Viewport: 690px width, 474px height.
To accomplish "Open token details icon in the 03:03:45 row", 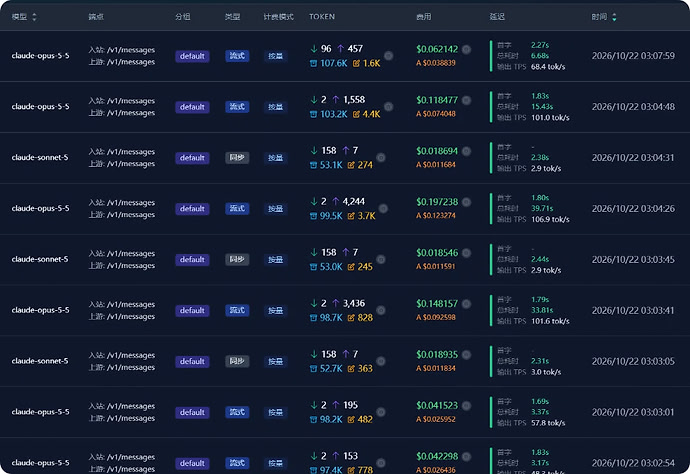I will (381, 259).
